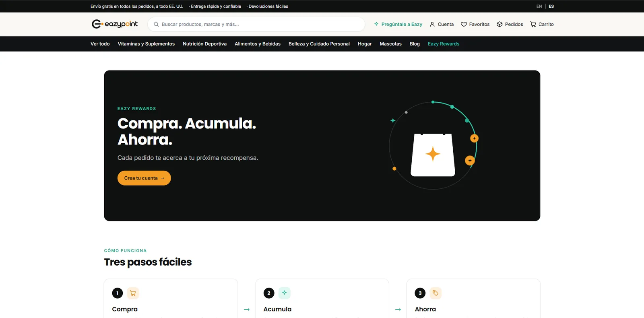Click the Acumula step title
The height and width of the screenshot is (318, 644).
tap(277, 309)
